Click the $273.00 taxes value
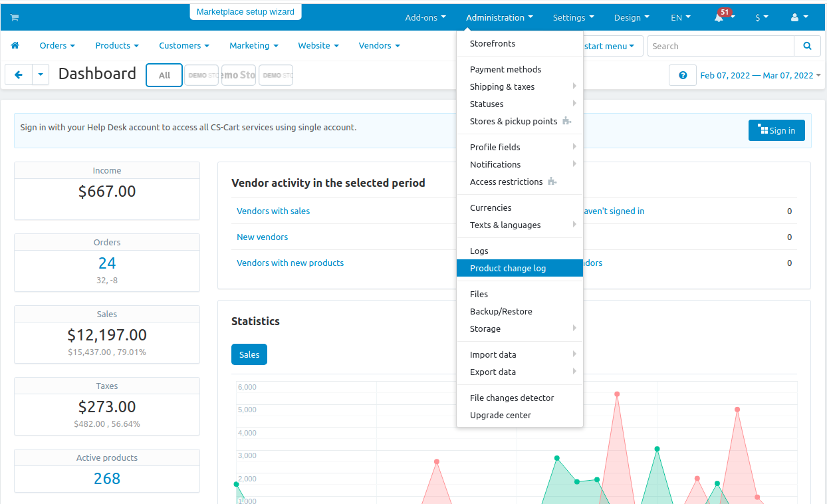 pyautogui.click(x=107, y=407)
